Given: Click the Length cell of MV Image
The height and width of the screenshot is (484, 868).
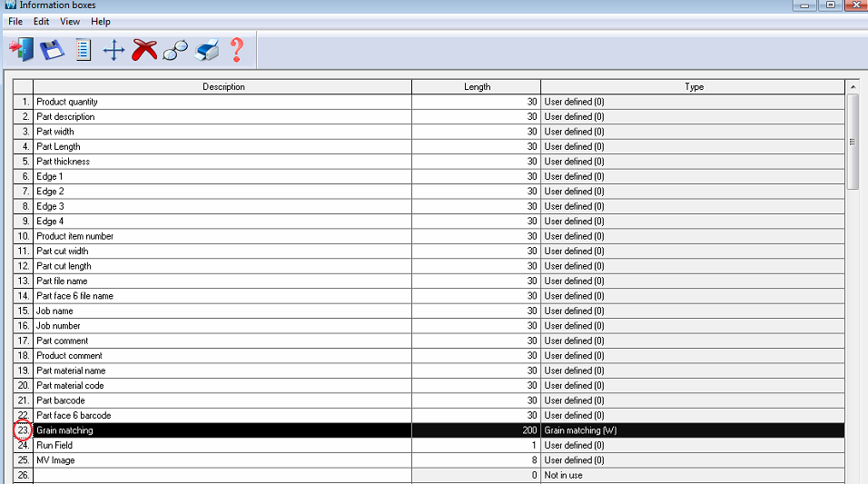Looking at the screenshot, I should 476,460.
